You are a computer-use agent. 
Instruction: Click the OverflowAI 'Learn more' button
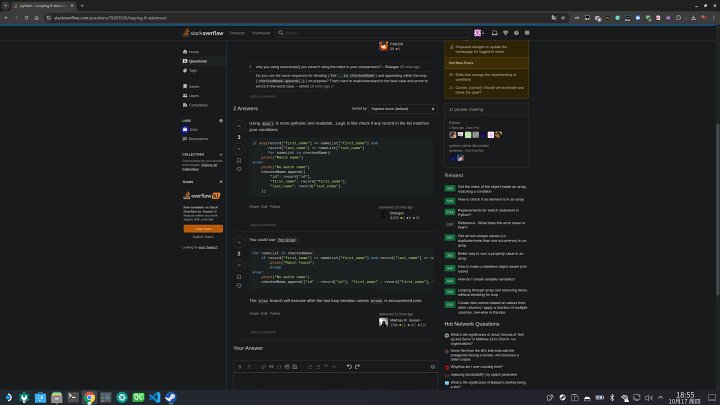pyautogui.click(x=203, y=228)
